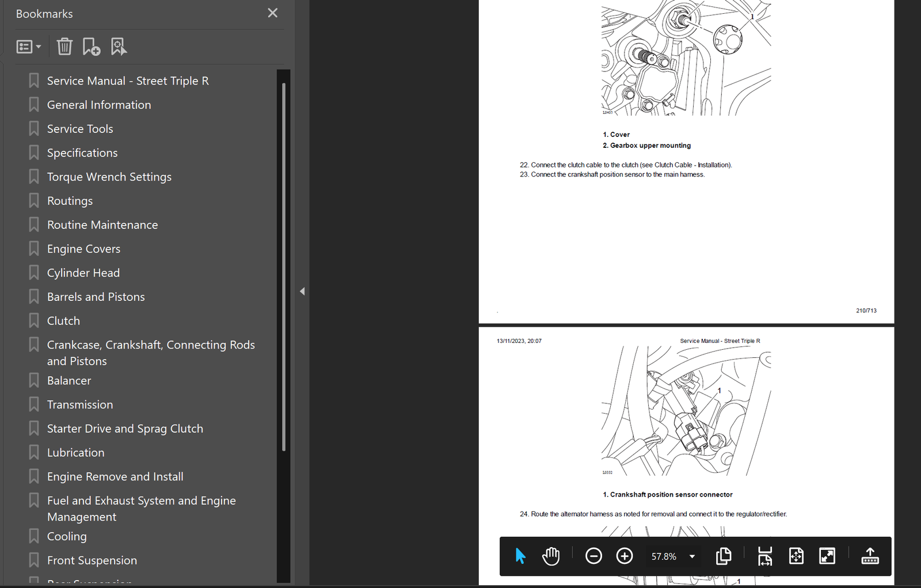Enter full screen mode icon
Viewport: 921px width, 588px height.
tap(827, 556)
